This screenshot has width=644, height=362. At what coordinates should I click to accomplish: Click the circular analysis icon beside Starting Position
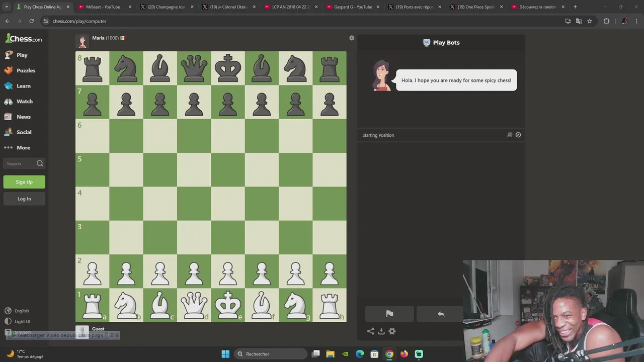pyautogui.click(x=518, y=135)
